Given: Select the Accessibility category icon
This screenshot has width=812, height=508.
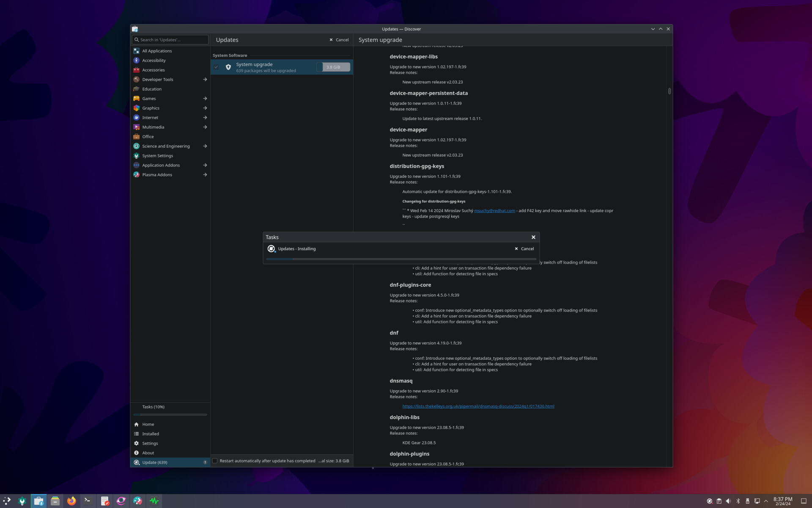Looking at the screenshot, I should point(136,61).
